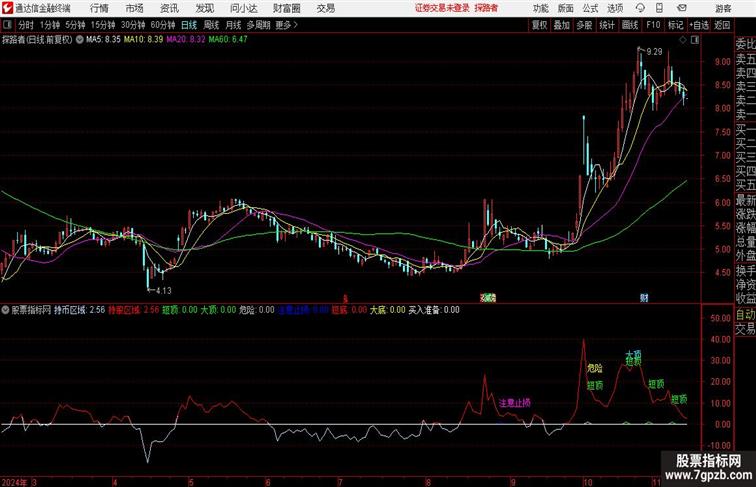The image size is (756, 487).
Task: Open the F10 company info
Action: (653, 25)
